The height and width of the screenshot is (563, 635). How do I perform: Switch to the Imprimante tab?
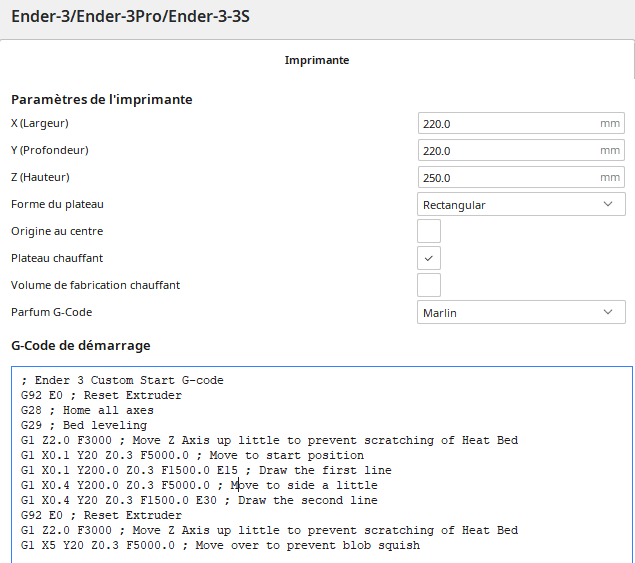point(317,60)
